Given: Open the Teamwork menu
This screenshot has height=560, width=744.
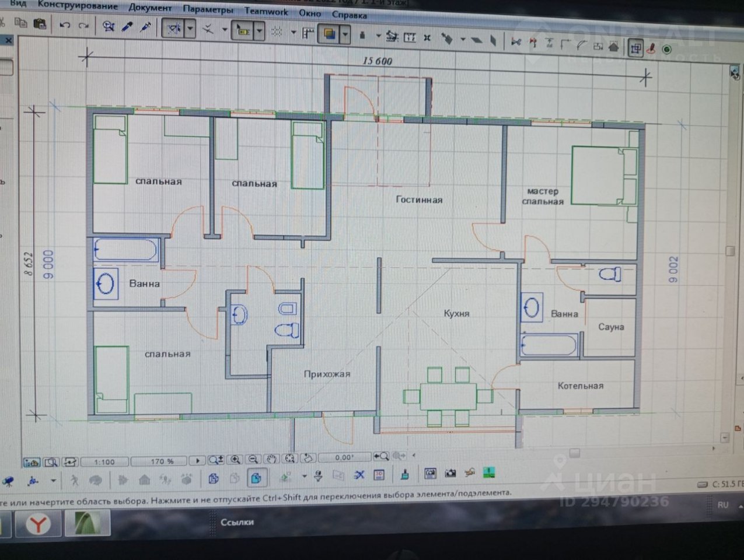Looking at the screenshot, I should 266,11.
